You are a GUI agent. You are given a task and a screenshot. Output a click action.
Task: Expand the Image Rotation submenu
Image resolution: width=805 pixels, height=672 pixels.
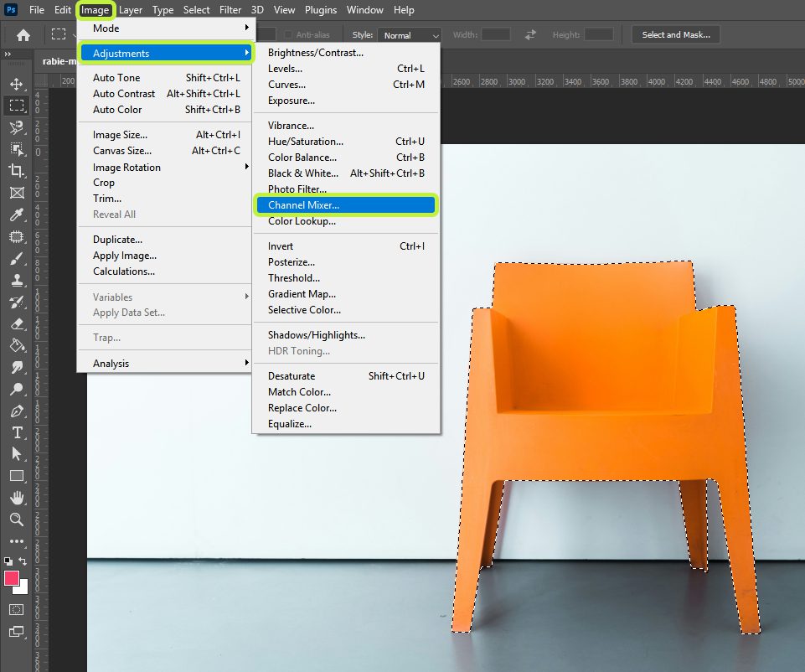point(164,167)
